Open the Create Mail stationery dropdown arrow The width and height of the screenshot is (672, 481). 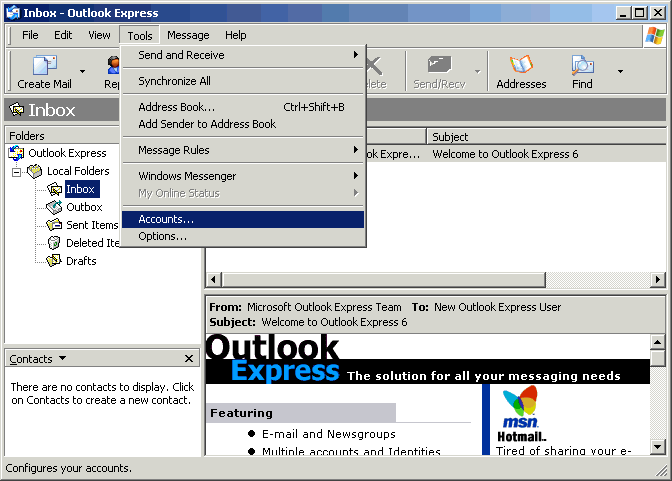point(82,72)
